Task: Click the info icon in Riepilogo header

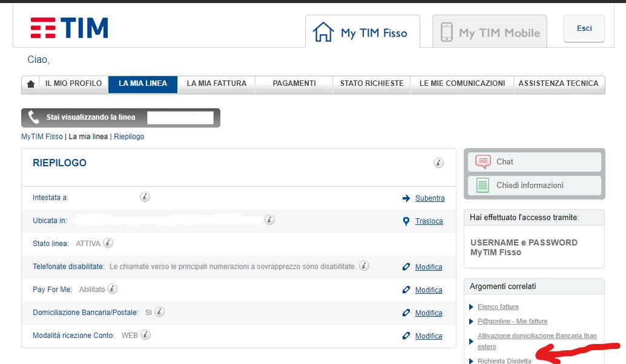Action: [438, 163]
